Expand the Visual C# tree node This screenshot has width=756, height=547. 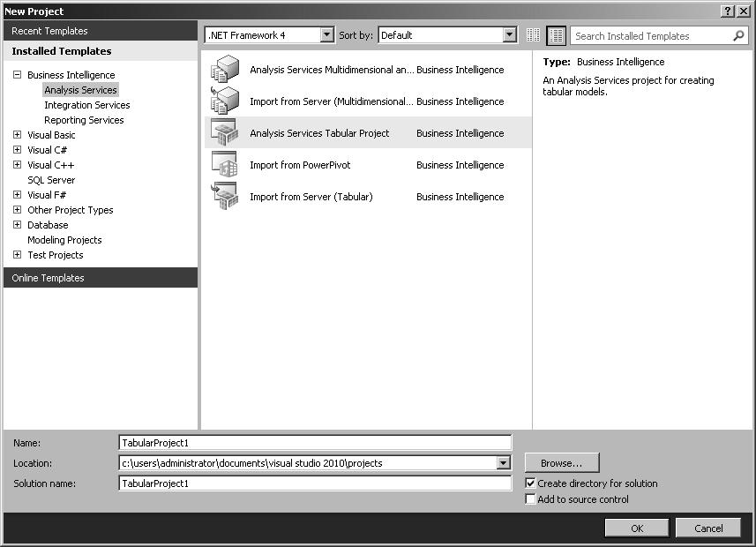tap(18, 149)
